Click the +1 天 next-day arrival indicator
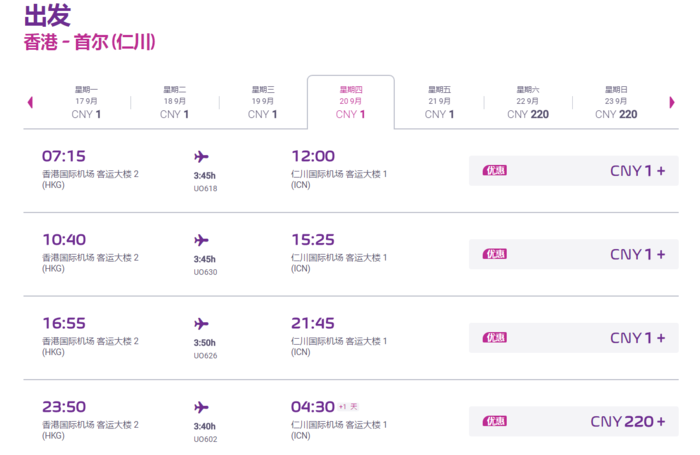 tap(348, 407)
